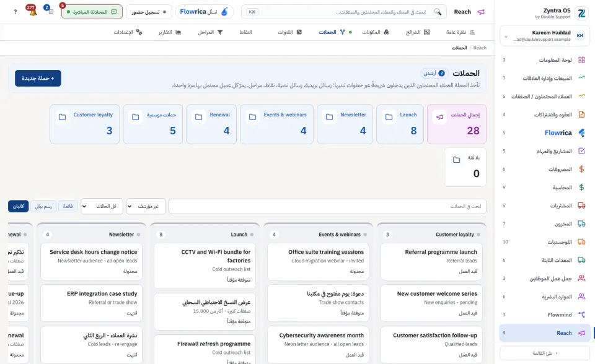Click the global search field in top bar
The image size is (595, 364).
tap(344, 12)
